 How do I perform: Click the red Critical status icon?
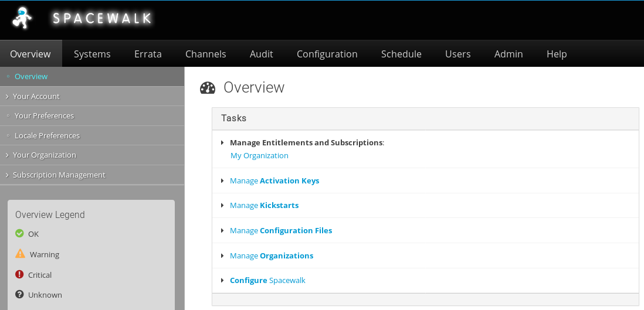(x=20, y=274)
